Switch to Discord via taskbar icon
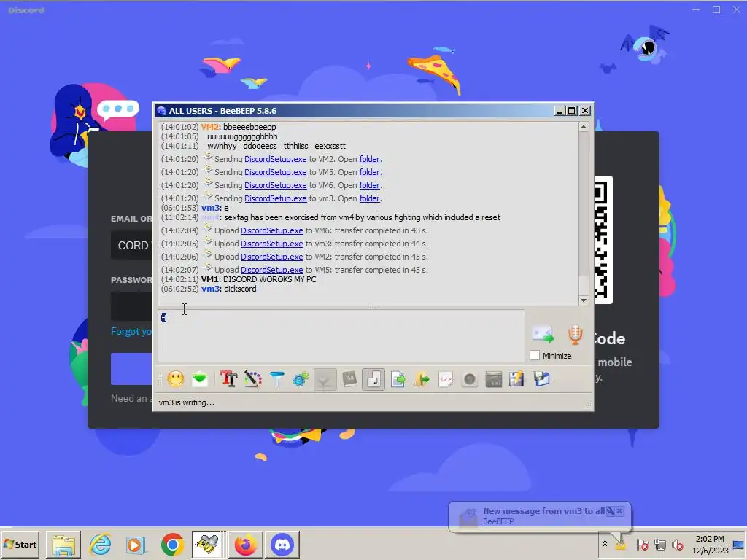 coord(282,544)
